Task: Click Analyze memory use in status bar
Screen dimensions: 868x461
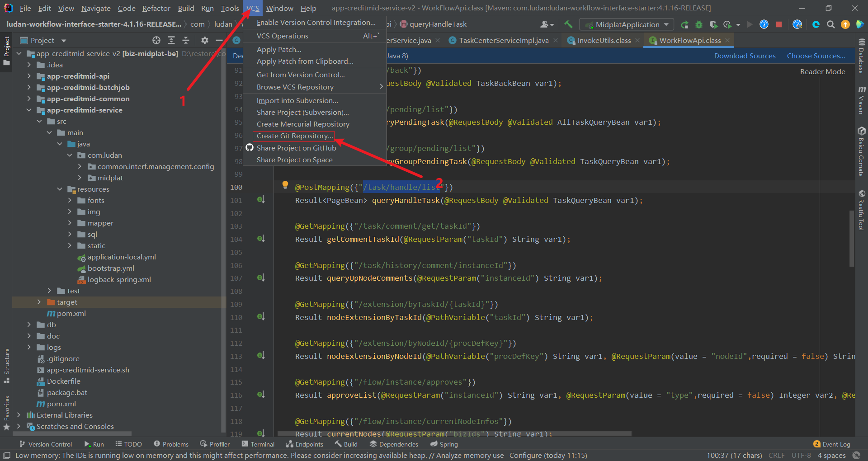Action: coord(470,455)
